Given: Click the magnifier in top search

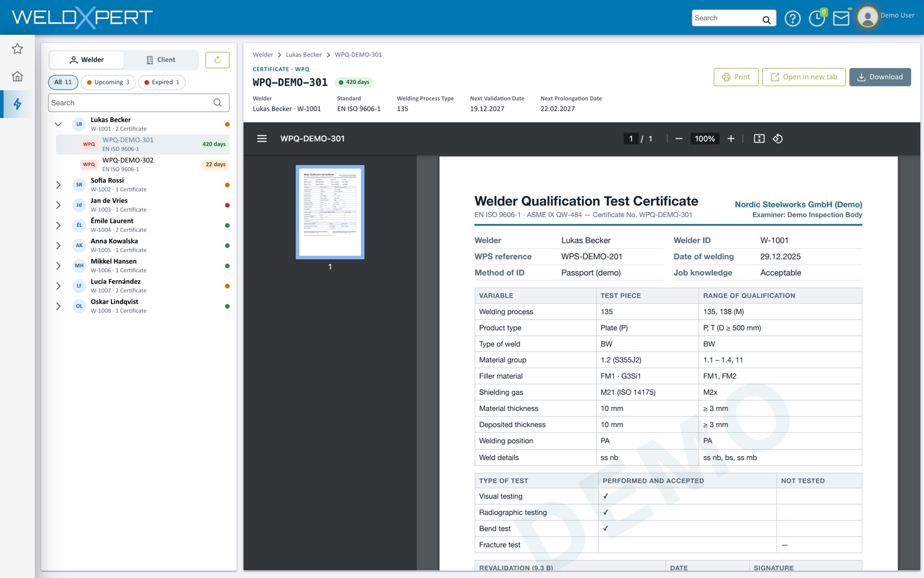Looking at the screenshot, I should [766, 20].
